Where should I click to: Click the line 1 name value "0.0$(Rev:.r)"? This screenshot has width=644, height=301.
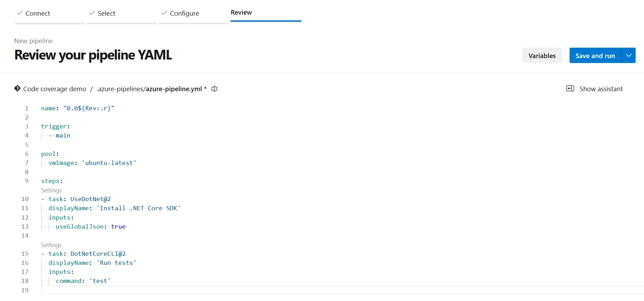click(89, 108)
